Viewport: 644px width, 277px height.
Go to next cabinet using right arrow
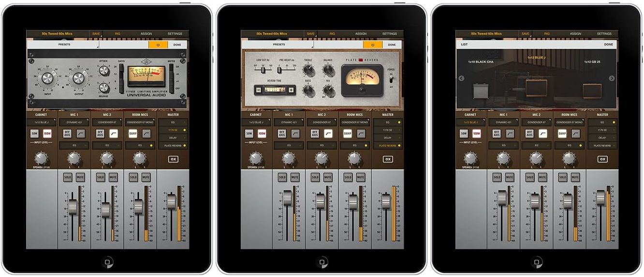point(612,78)
